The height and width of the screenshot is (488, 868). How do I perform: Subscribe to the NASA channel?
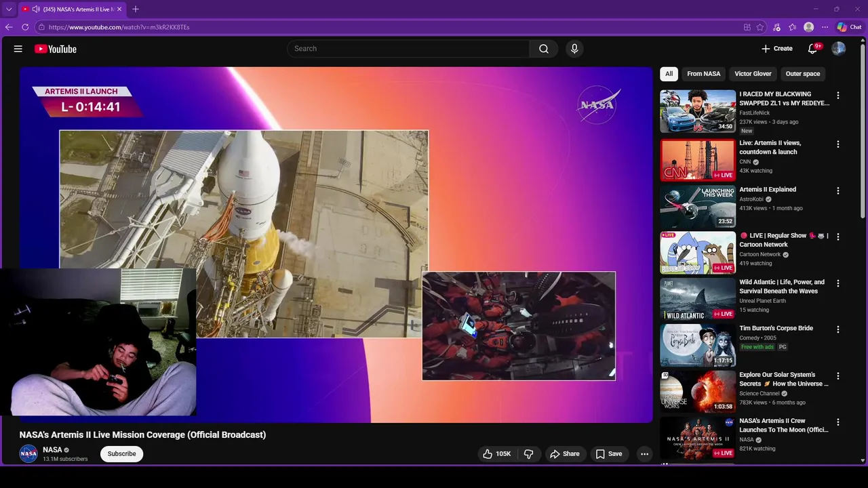pyautogui.click(x=122, y=454)
